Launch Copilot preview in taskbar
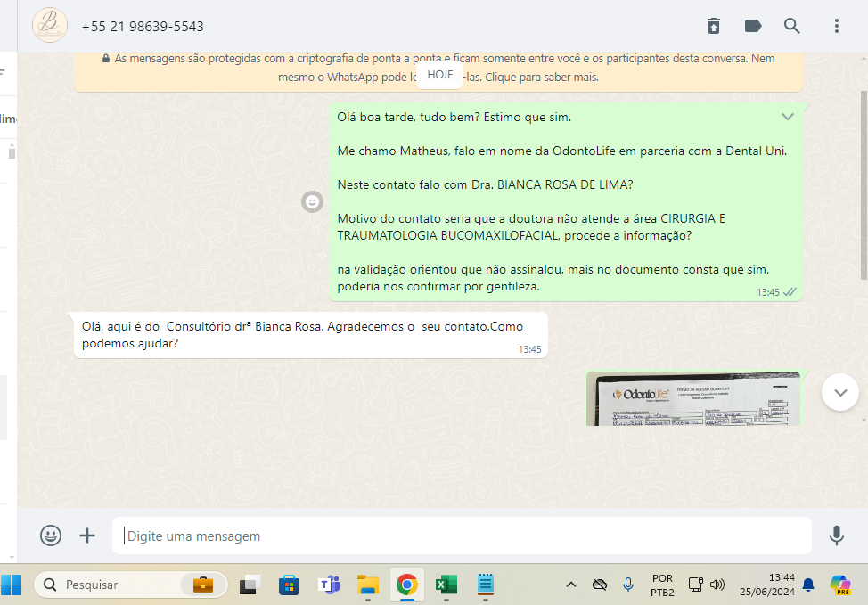This screenshot has width=868, height=605. tap(840, 585)
